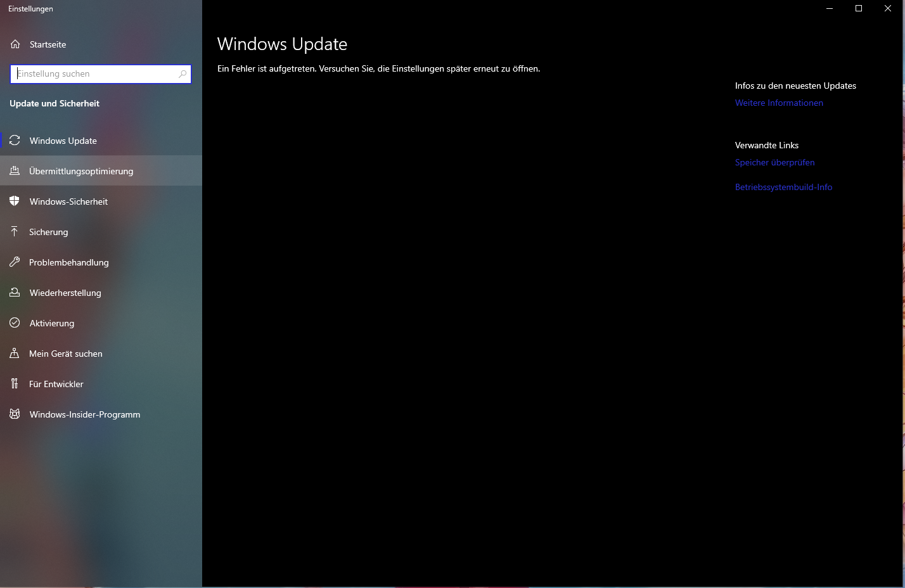Click the 'Update und Sicherheit' section header
Image resolution: width=905 pixels, height=588 pixels.
tap(55, 103)
